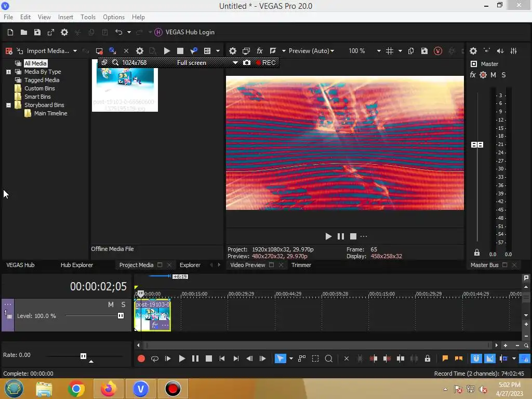Viewport: 532px width, 399px height.
Task: Select the Zoom Edit tool magnifier
Action: [328, 358]
